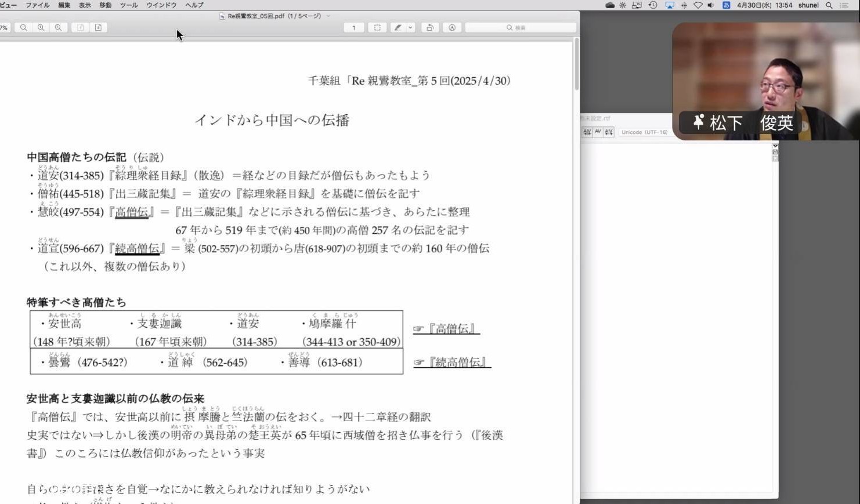Click the third kerning button in text editor
The image size is (860, 504).
608,132
